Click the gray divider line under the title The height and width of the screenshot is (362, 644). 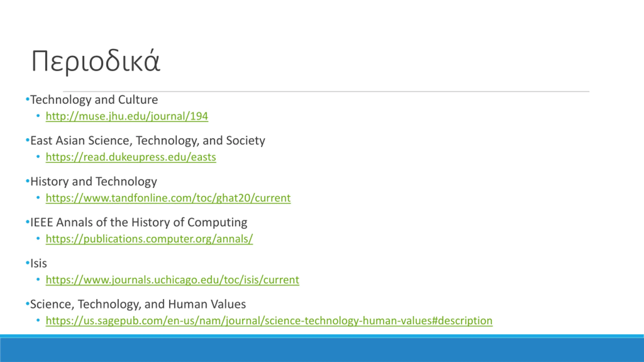pyautogui.click(x=326, y=92)
